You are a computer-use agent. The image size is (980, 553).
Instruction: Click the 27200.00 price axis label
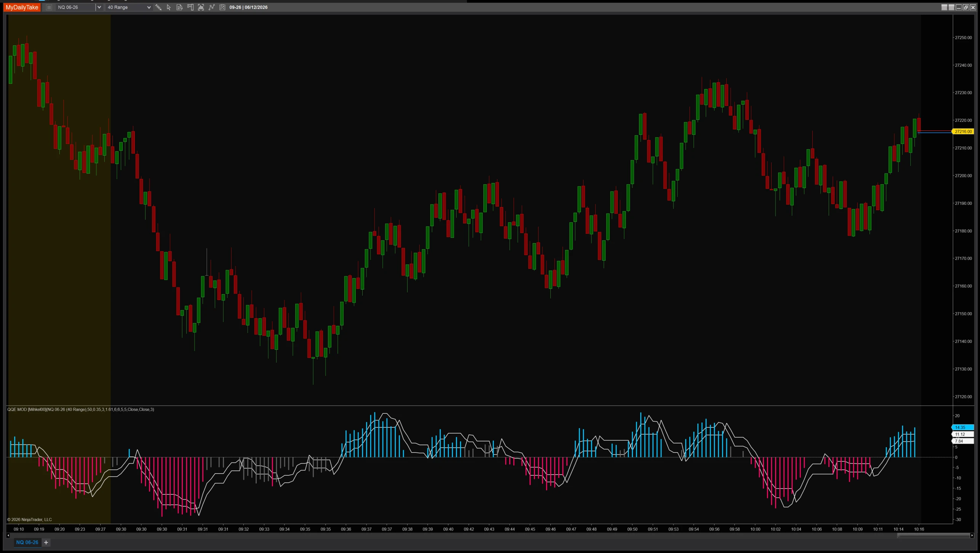(963, 176)
